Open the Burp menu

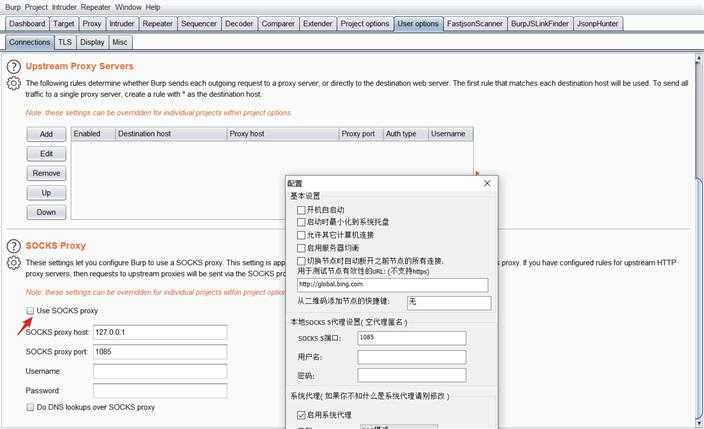[13, 7]
